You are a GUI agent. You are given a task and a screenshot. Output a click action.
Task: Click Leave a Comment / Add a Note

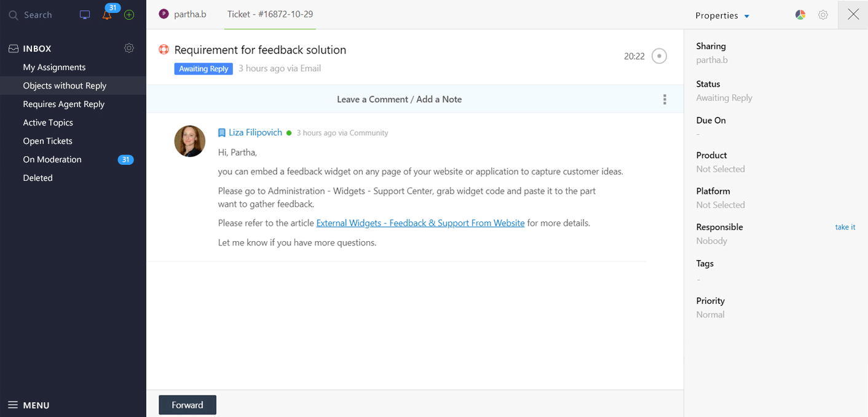pyautogui.click(x=399, y=100)
